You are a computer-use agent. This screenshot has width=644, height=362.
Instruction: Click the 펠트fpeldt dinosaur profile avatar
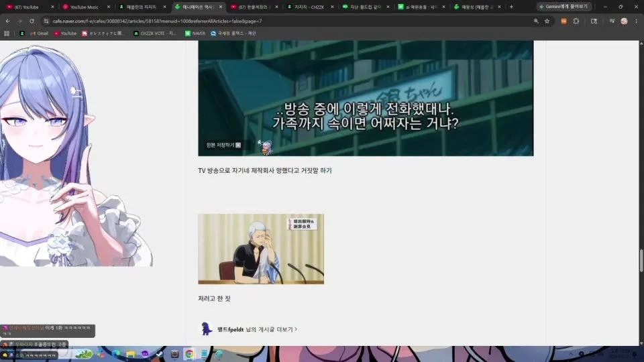click(206, 328)
